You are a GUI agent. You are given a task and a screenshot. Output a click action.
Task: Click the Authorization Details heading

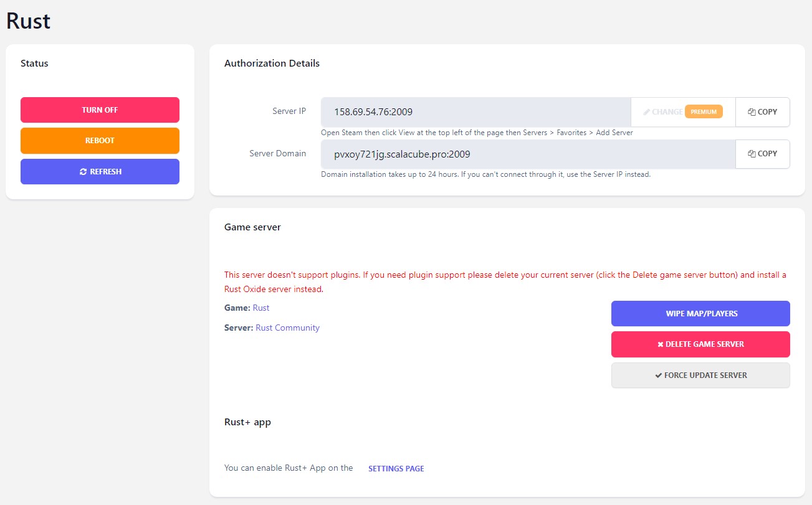tap(272, 64)
